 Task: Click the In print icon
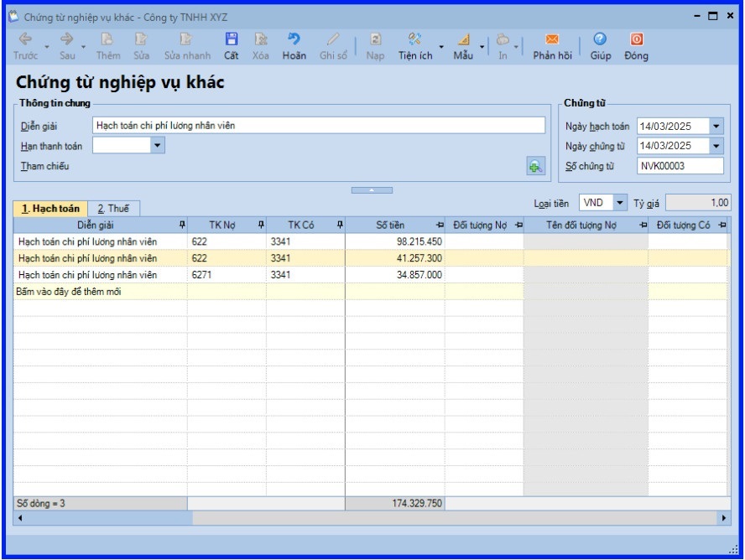pos(503,39)
